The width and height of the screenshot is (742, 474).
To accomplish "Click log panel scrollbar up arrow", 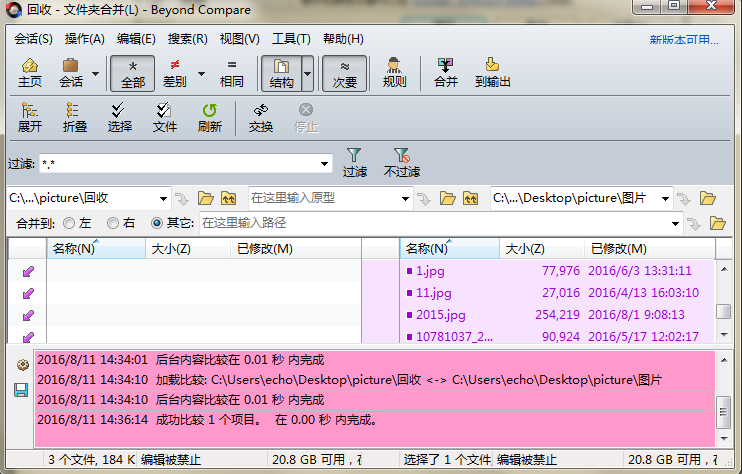I will (724, 360).
